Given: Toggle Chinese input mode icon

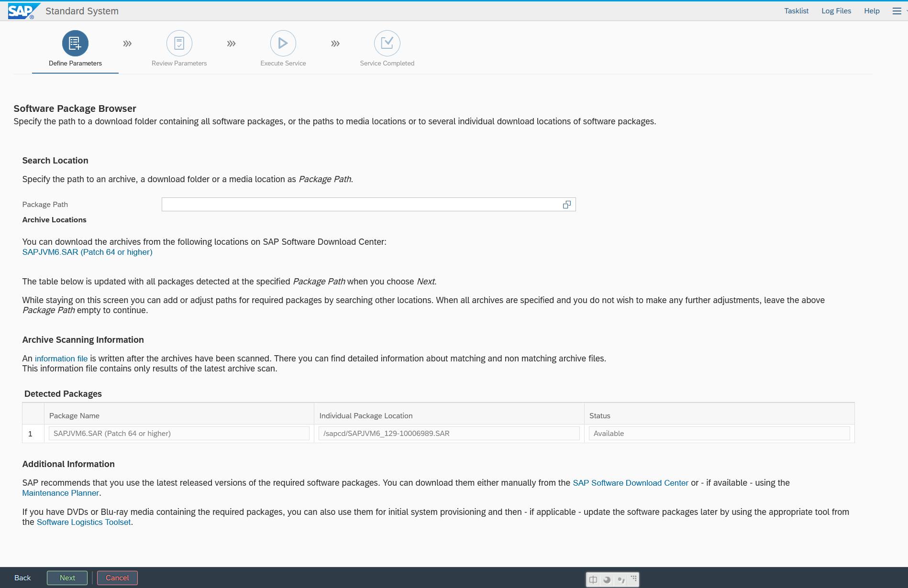Looking at the screenshot, I should (x=593, y=580).
